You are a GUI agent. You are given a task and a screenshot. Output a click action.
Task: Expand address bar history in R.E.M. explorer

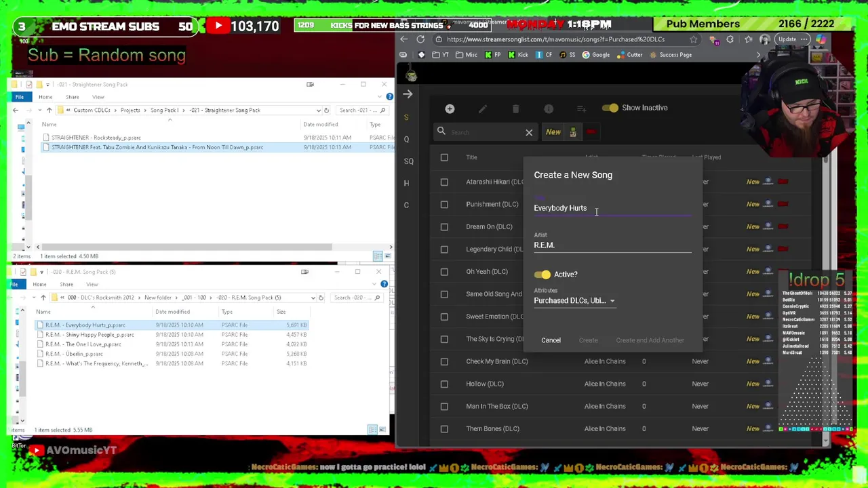click(313, 298)
